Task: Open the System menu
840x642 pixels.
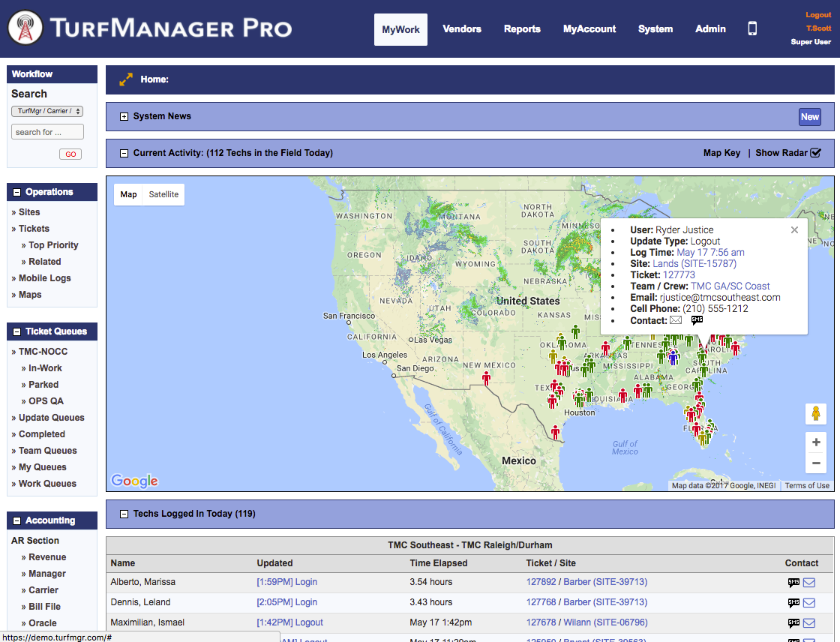Action: pos(655,29)
